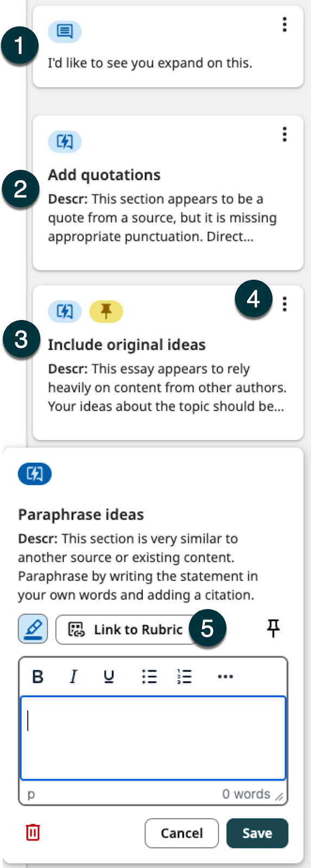Click the Save button

pos(257,833)
